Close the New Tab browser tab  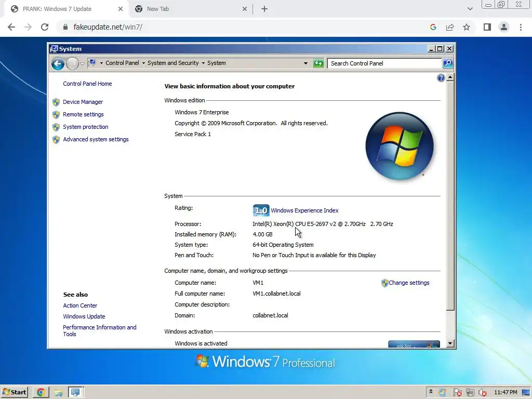pos(245,9)
